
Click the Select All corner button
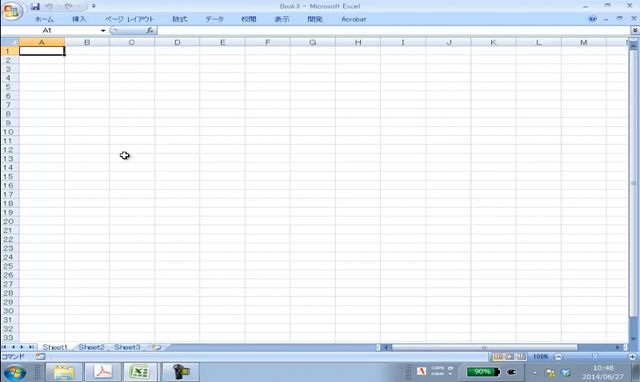click(x=10, y=42)
